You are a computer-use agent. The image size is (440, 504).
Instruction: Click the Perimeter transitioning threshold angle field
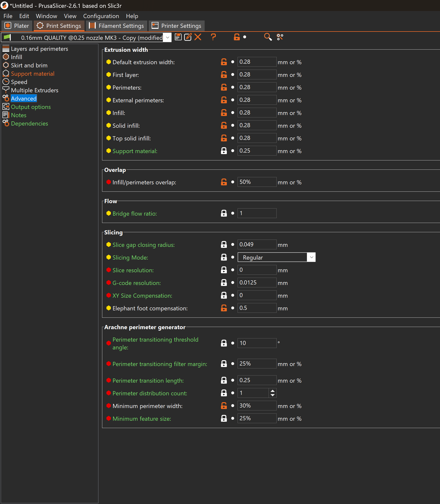point(257,343)
